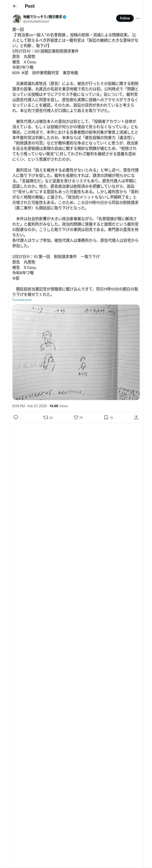The height and width of the screenshot is (868, 152).
Task: Click the repost arrows icon
Action: [46, 417]
